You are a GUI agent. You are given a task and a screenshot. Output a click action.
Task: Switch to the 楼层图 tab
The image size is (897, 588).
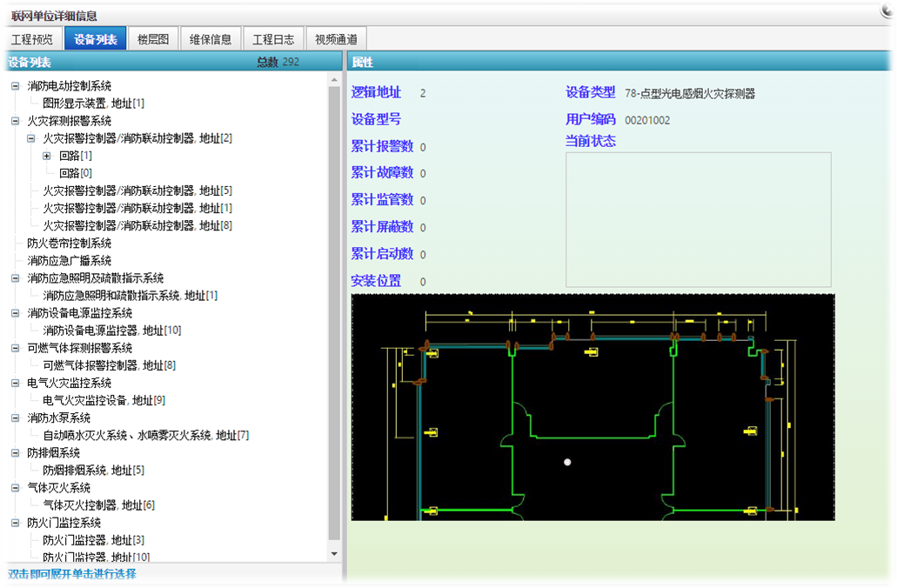pos(153,39)
